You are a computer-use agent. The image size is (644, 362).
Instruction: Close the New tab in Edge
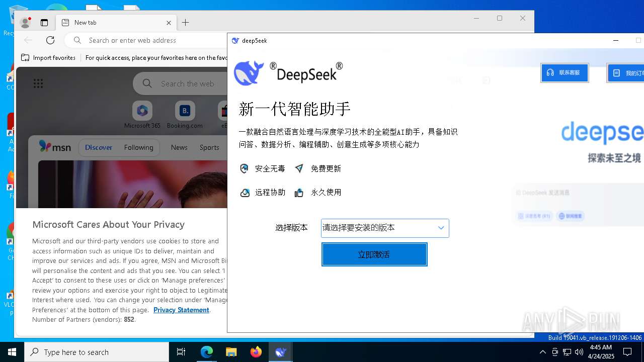(x=169, y=23)
